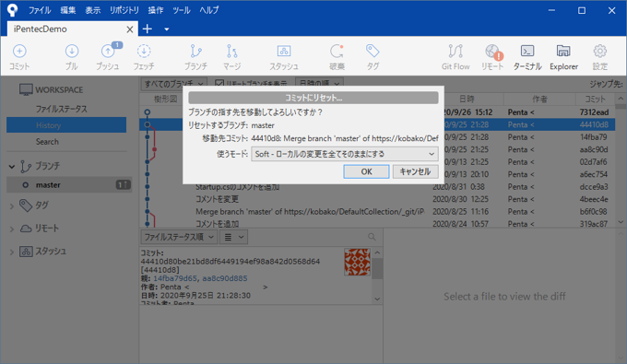
Task: Click commit hash 319ac87
Action: [x=594, y=224]
